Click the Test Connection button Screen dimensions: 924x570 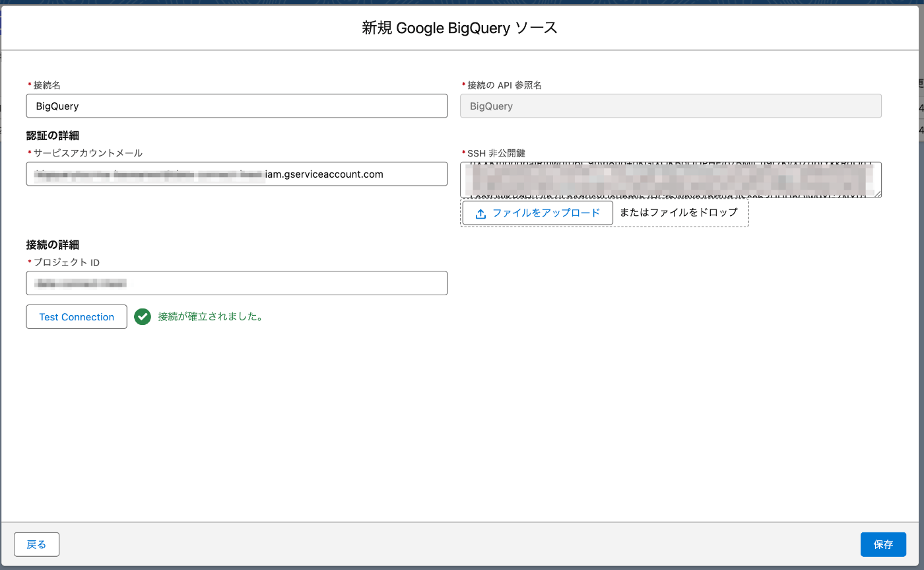pyautogui.click(x=77, y=317)
